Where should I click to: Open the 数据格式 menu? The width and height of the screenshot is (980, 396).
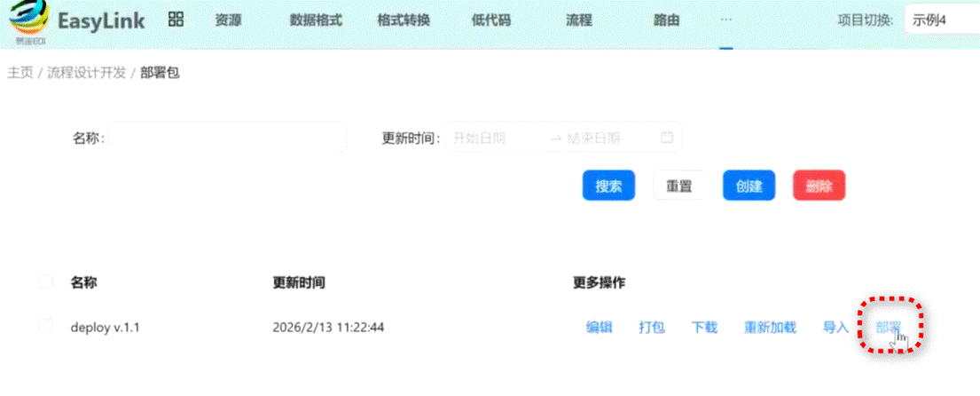tap(316, 20)
